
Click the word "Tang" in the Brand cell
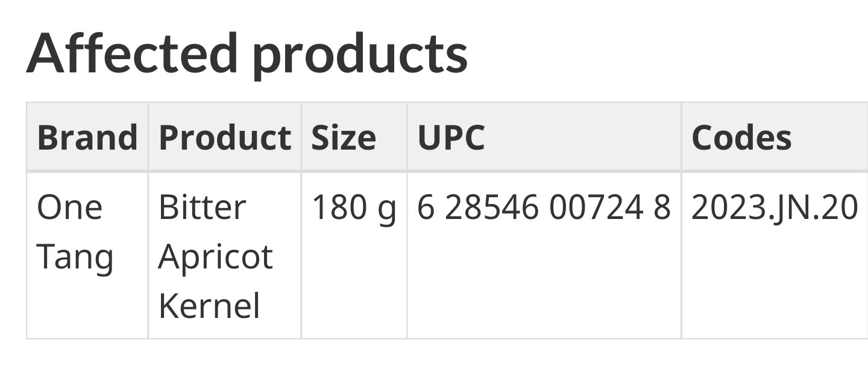click(x=75, y=257)
